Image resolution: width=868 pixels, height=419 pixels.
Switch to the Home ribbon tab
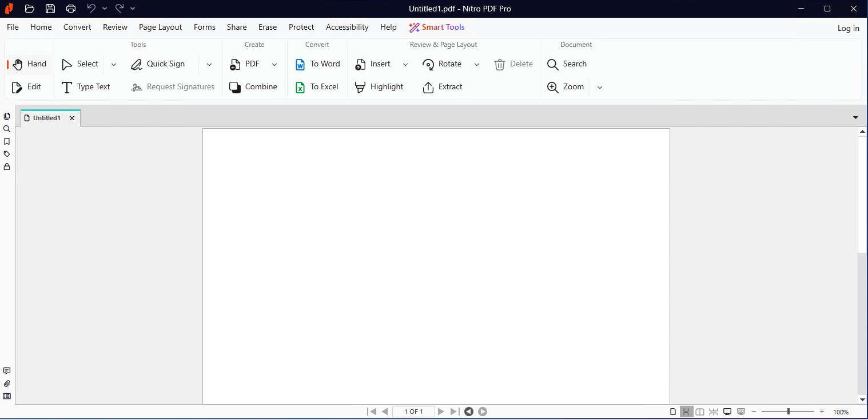click(41, 27)
